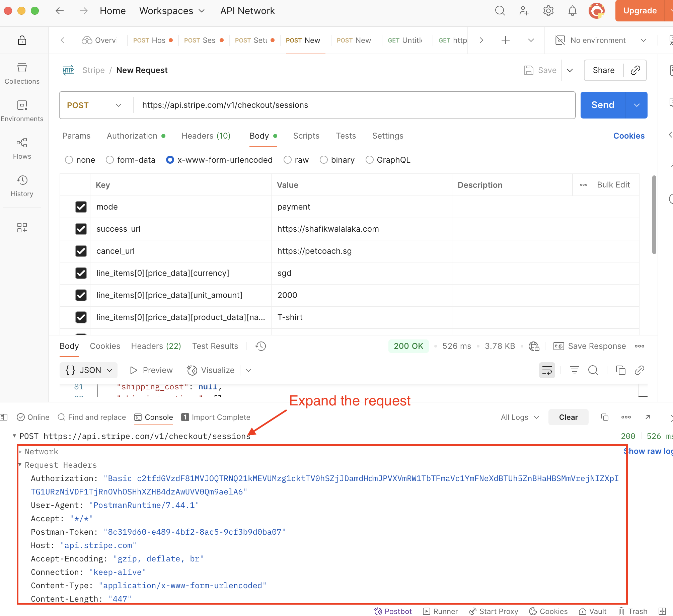Open the No environment selector
673x616 pixels.
(x=601, y=40)
